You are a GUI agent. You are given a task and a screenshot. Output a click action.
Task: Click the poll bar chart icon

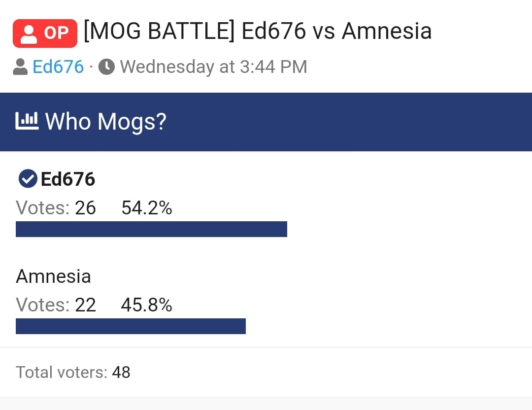coord(27,121)
